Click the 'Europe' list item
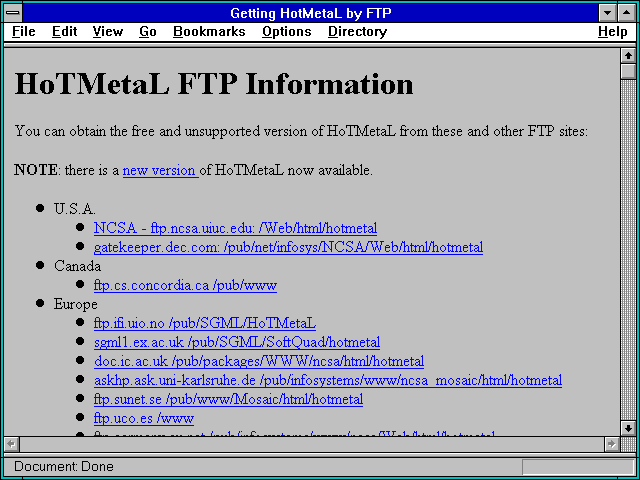 pos(76,304)
